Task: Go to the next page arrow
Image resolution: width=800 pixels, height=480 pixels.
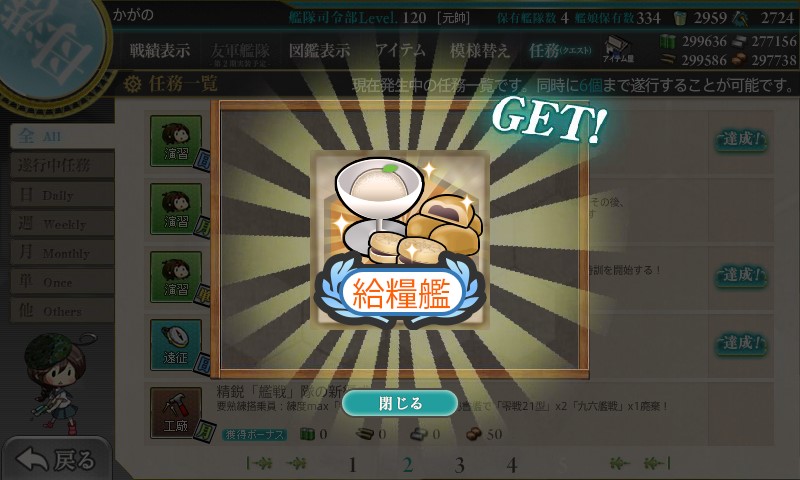Action: 618,463
